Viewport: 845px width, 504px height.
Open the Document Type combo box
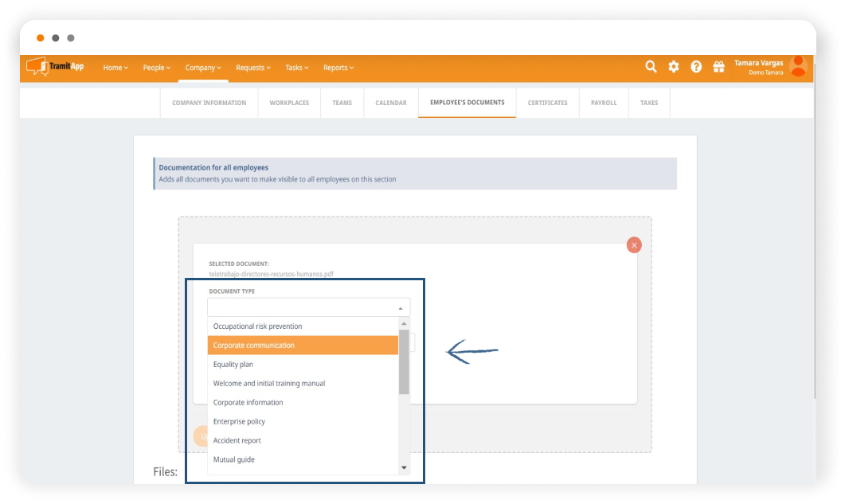click(x=308, y=307)
